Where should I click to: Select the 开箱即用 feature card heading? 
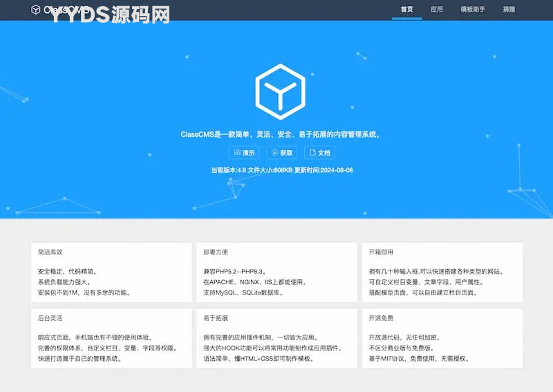381,252
